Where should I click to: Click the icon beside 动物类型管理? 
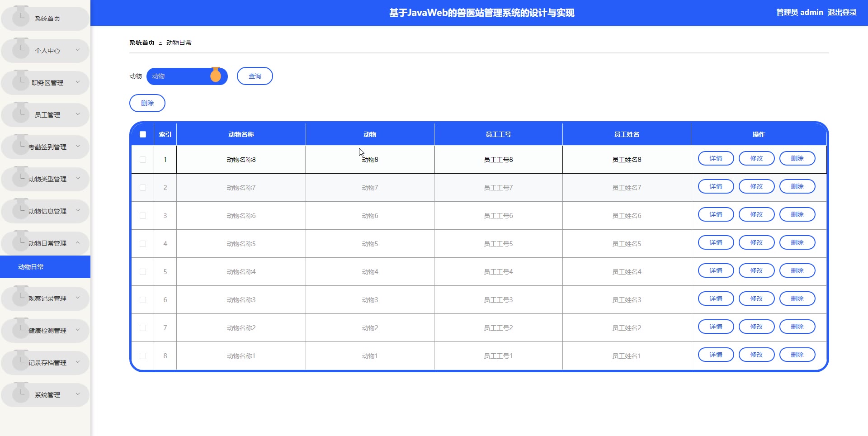tap(21, 178)
